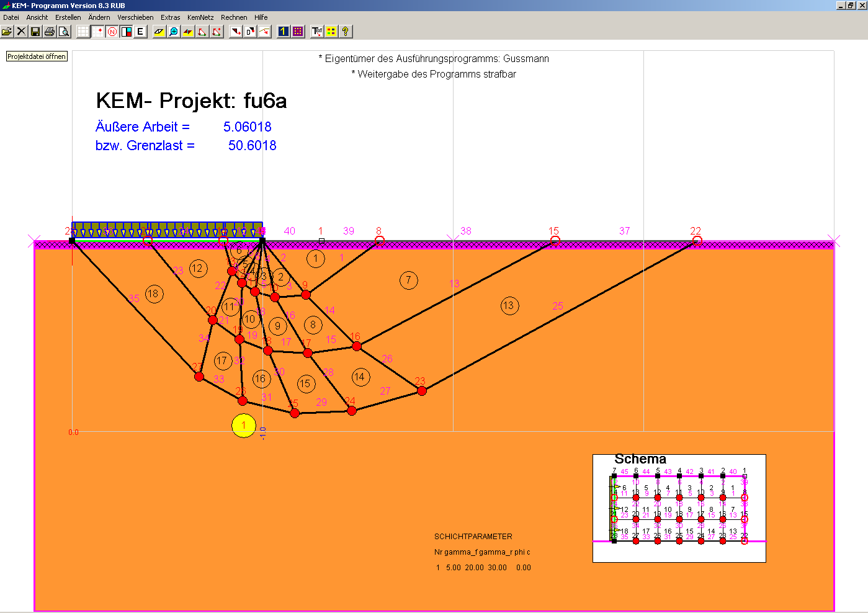Activate the zoom magnifier tool
868x613 pixels.
pos(174,31)
